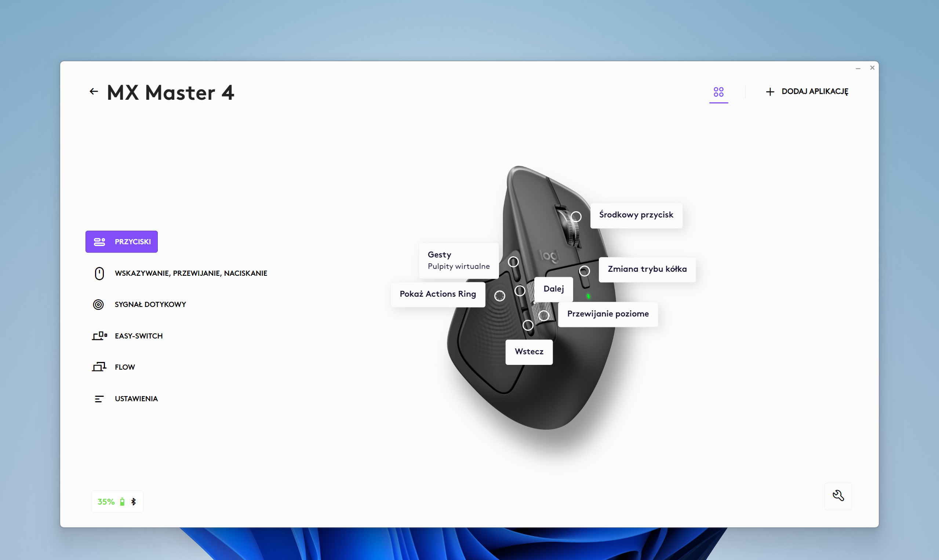
Task: Switch to the EASY-SWITCH section
Action: tap(128, 336)
